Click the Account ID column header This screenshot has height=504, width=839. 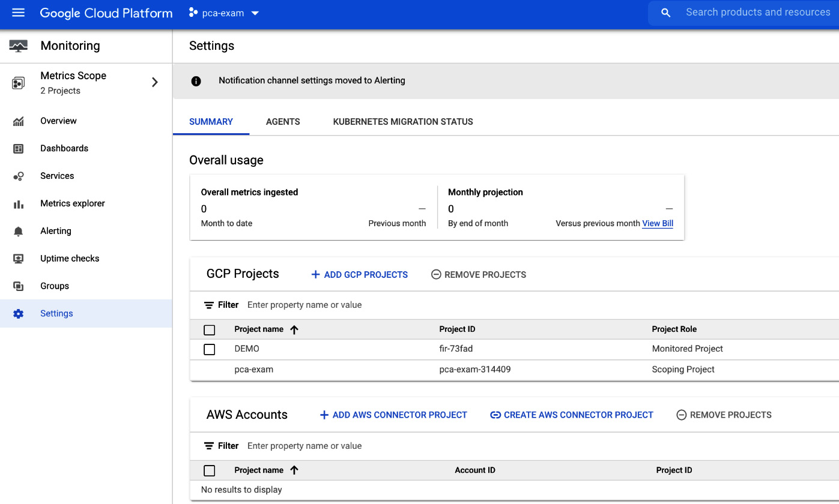(475, 470)
